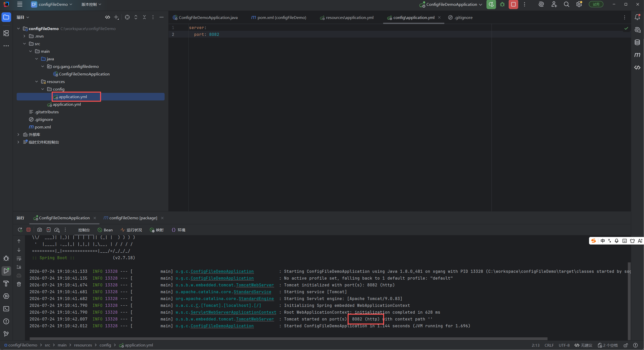Open the Git tool window icon
644x350 pixels.
6,334
